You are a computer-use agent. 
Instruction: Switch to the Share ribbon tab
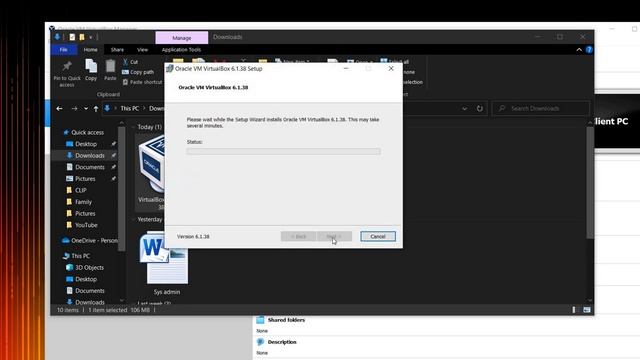point(117,49)
